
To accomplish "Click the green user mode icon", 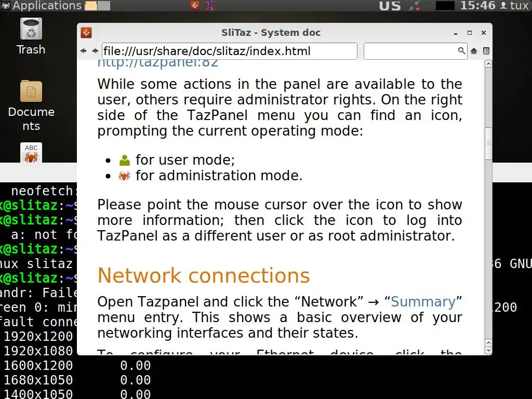I will (125, 160).
